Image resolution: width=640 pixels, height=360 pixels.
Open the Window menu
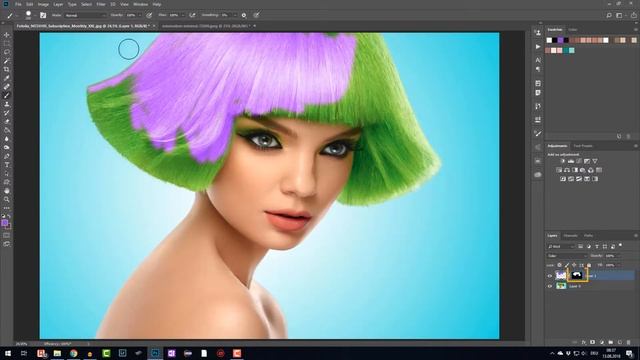click(140, 4)
